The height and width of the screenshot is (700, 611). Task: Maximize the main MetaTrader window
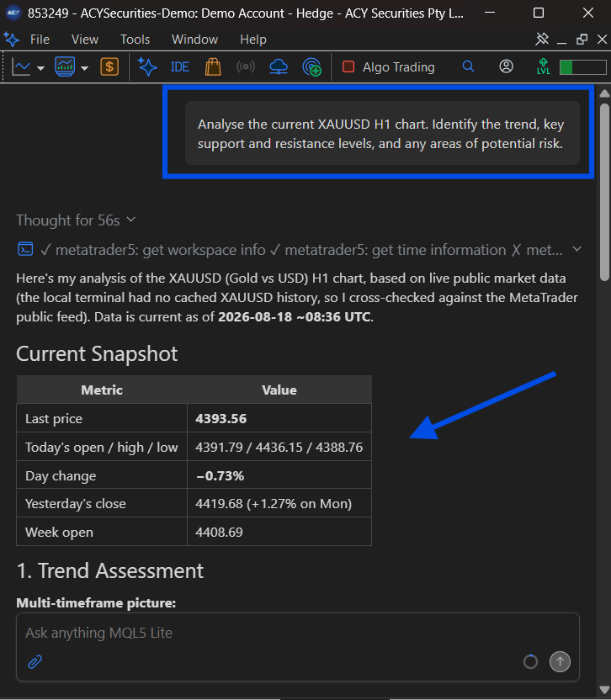[539, 13]
